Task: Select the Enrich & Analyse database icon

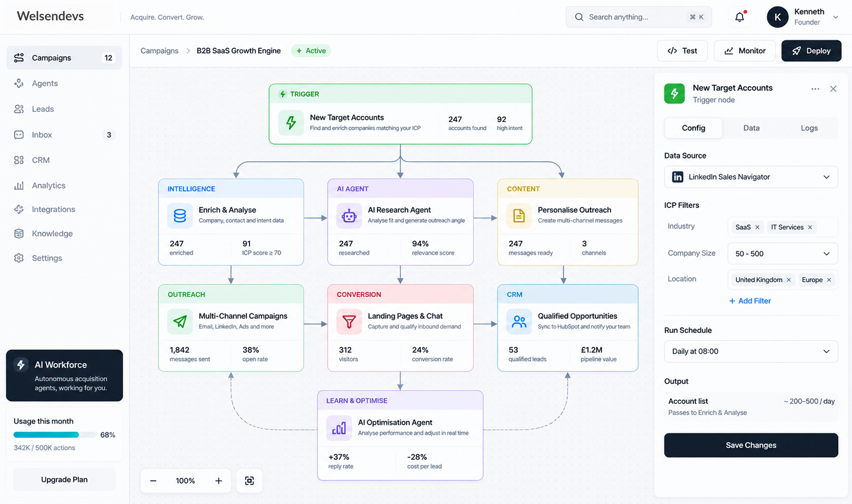Action: [180, 215]
